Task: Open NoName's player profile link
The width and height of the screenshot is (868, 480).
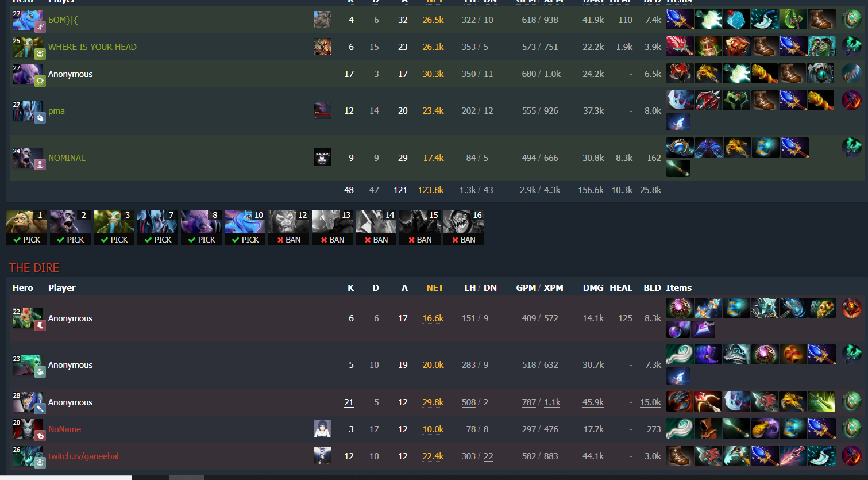Action: [x=64, y=429]
